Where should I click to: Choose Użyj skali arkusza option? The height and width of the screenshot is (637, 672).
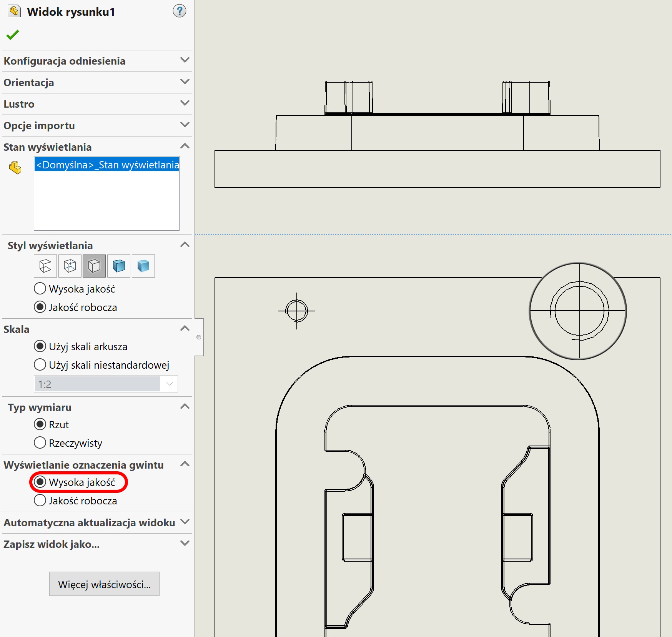click(x=81, y=346)
